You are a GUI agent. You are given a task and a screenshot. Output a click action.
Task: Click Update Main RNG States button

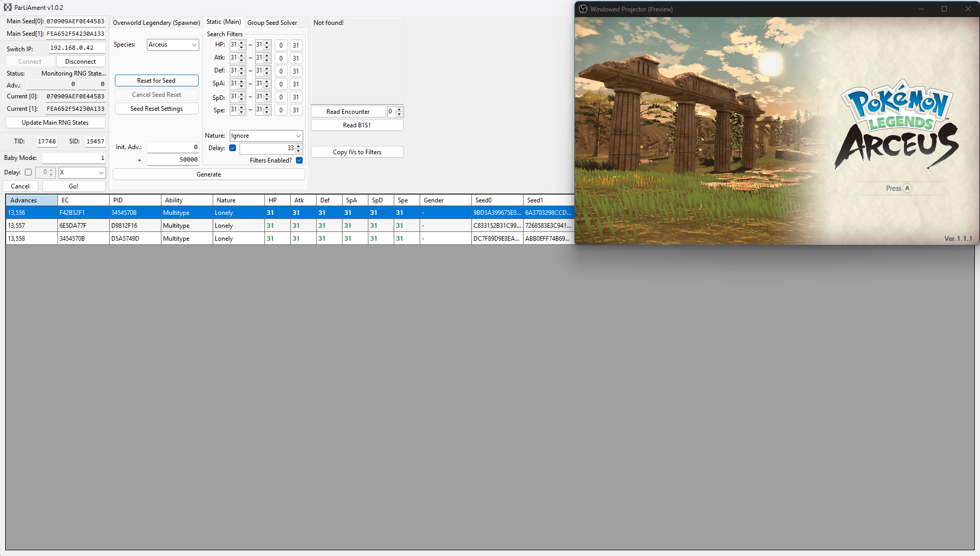pos(55,123)
